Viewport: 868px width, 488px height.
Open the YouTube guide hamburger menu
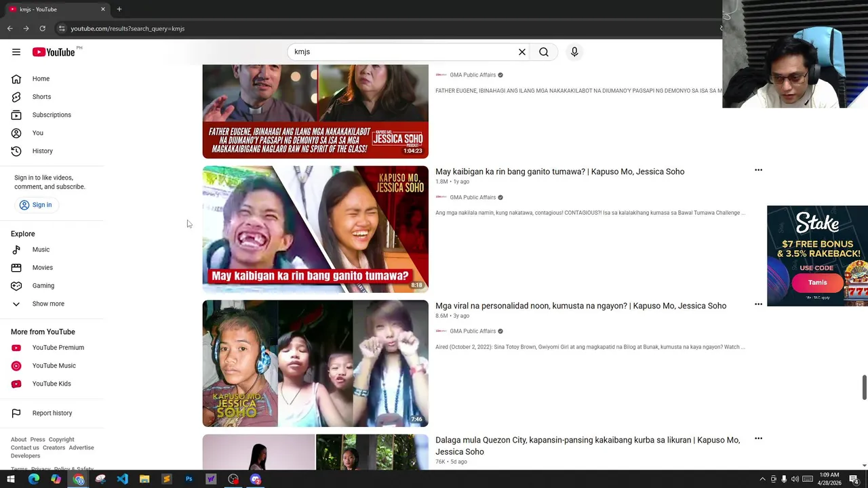point(16,52)
